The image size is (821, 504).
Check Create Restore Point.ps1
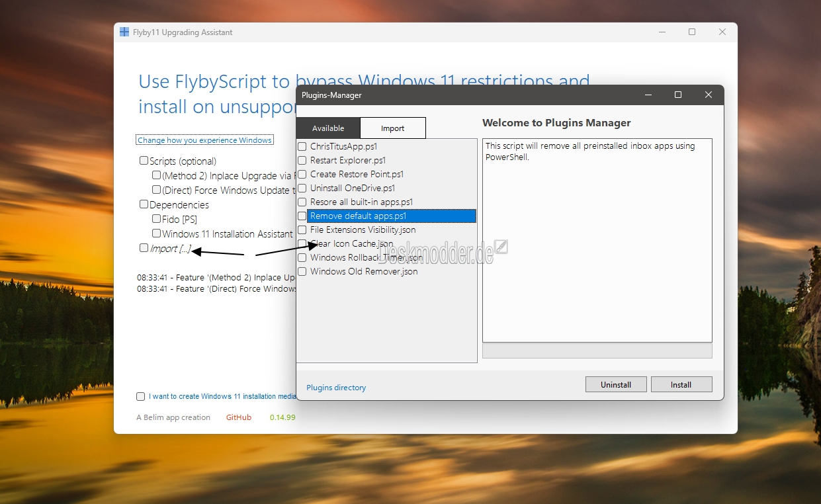[302, 174]
